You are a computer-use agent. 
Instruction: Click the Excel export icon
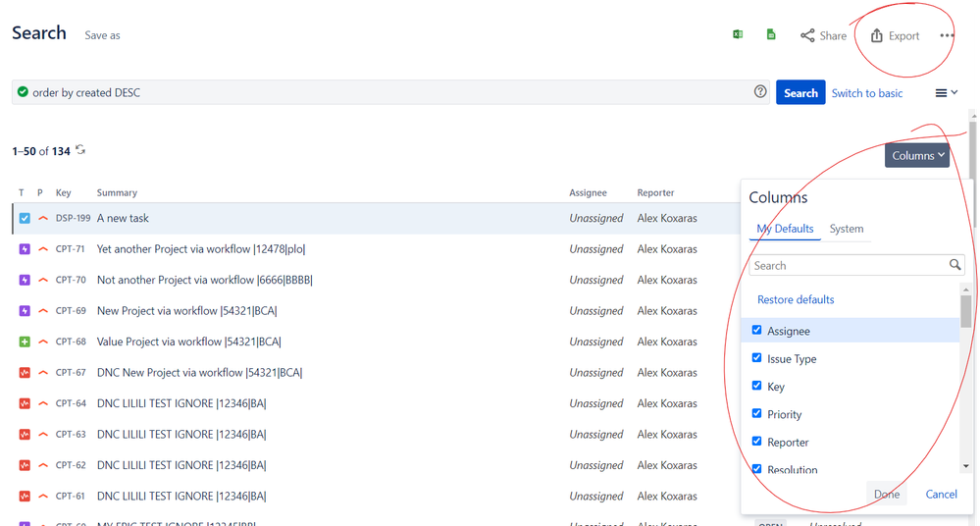click(x=738, y=34)
